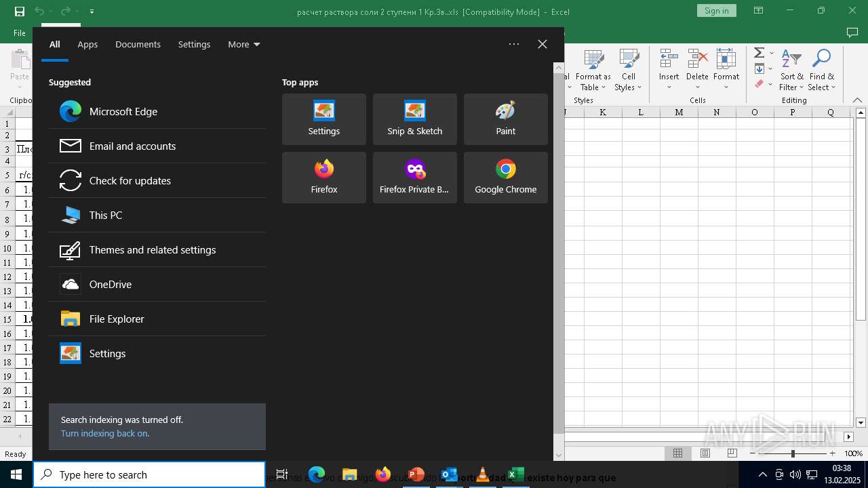Open PowerPoint from the taskbar
Image resolution: width=868 pixels, height=488 pixels.
416,474
